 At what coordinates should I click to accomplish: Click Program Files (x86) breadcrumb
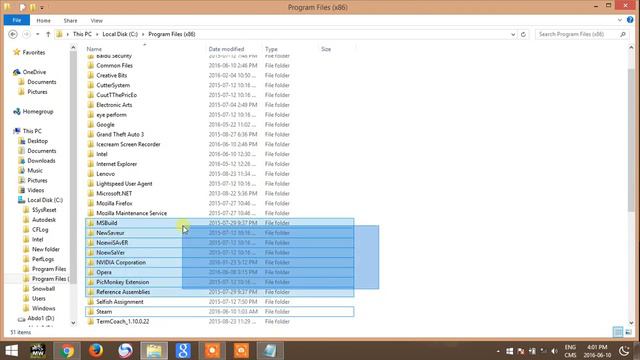point(172,34)
